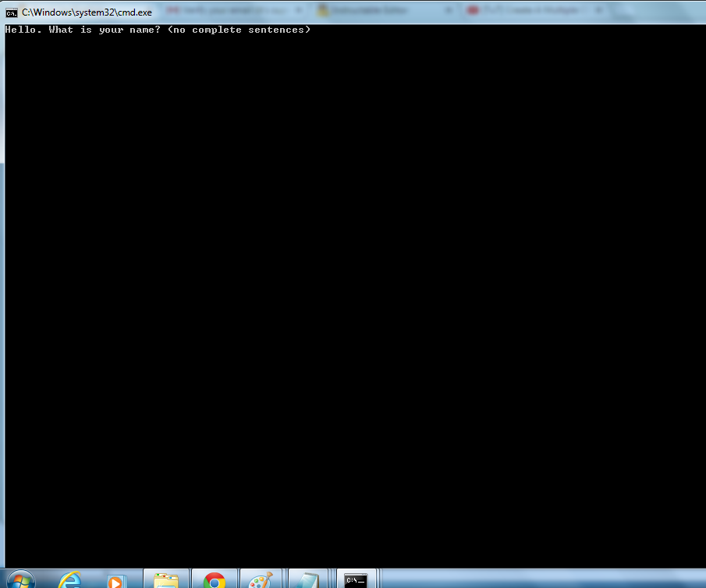Click the "Hello. What is your name?" prompt line
706x588 pixels.
[x=158, y=30]
